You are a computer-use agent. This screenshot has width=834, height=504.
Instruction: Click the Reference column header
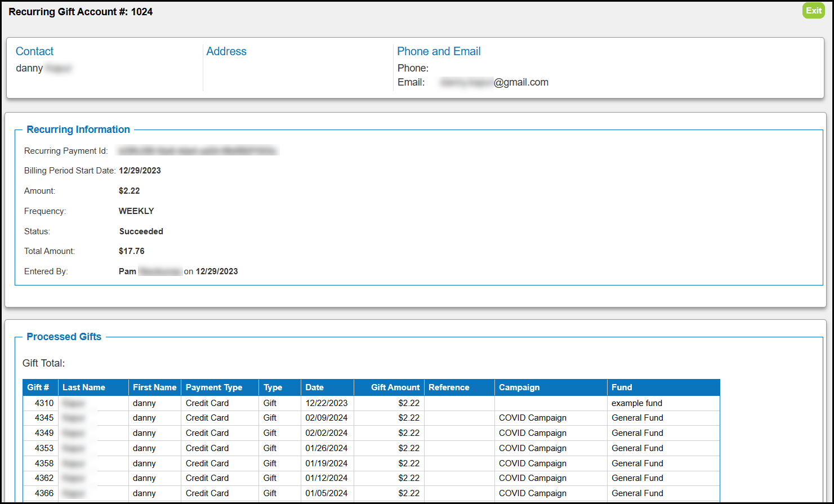pyautogui.click(x=460, y=387)
